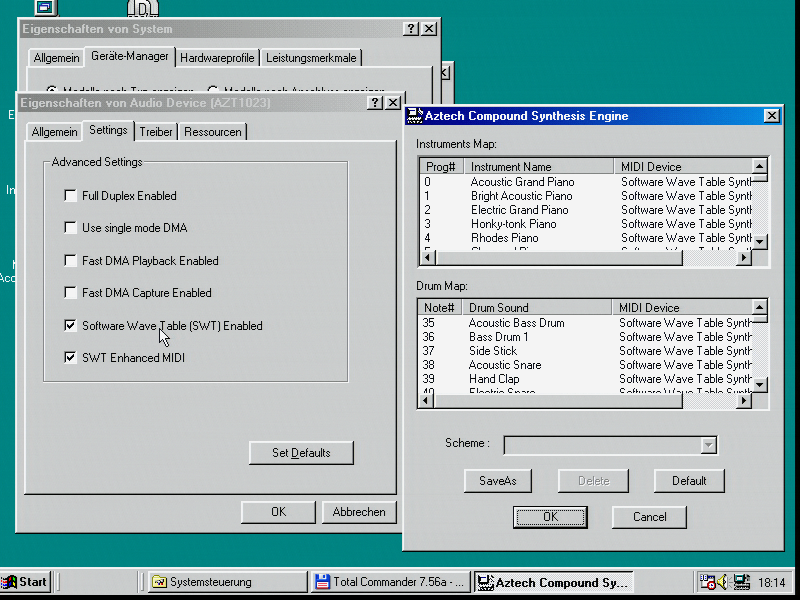Click Instruments Map scroll left arrow

428,258
